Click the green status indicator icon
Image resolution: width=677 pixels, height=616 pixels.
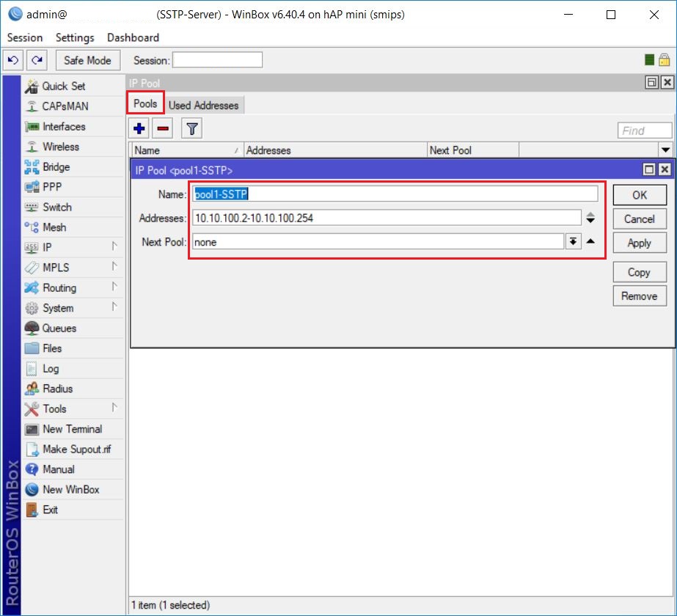[649, 60]
